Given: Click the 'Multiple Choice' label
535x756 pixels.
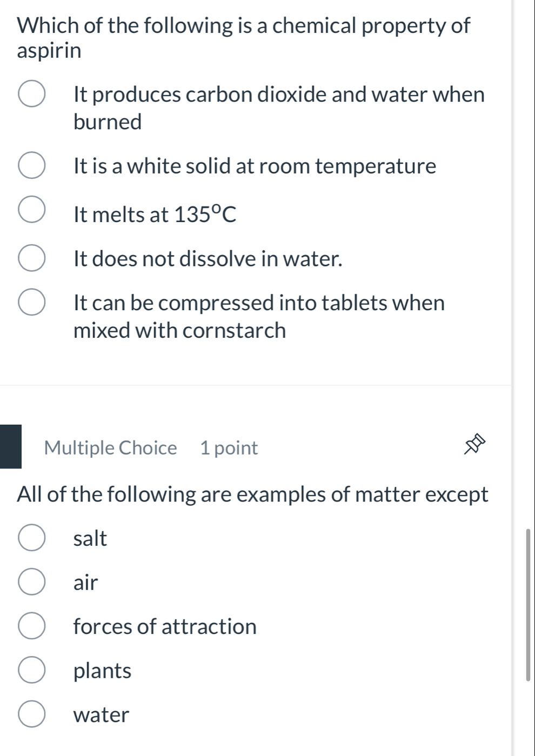Looking at the screenshot, I should pyautogui.click(x=110, y=447).
